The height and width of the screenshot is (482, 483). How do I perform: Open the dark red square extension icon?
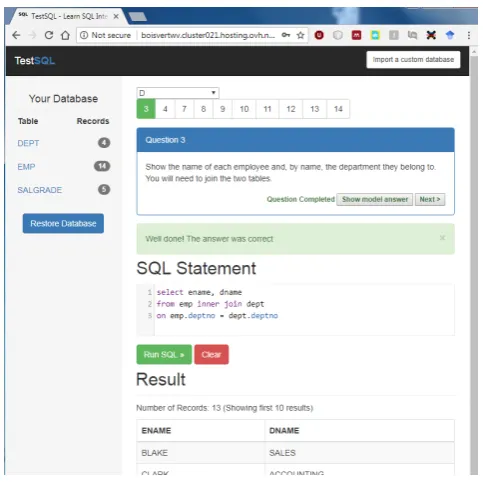click(356, 35)
